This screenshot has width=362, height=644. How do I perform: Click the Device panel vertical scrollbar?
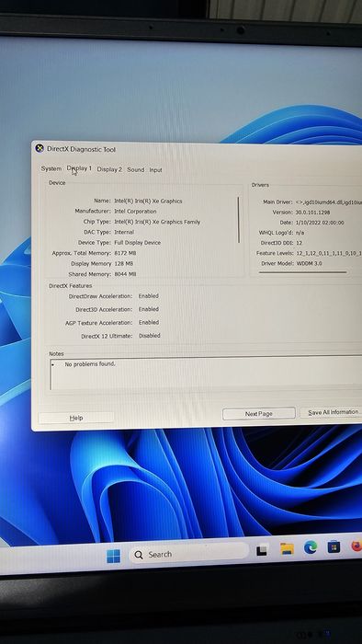(x=239, y=220)
